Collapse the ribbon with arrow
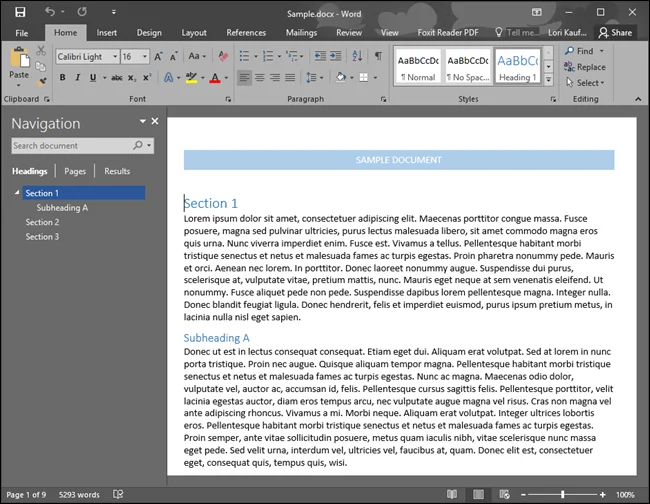 pos(638,99)
